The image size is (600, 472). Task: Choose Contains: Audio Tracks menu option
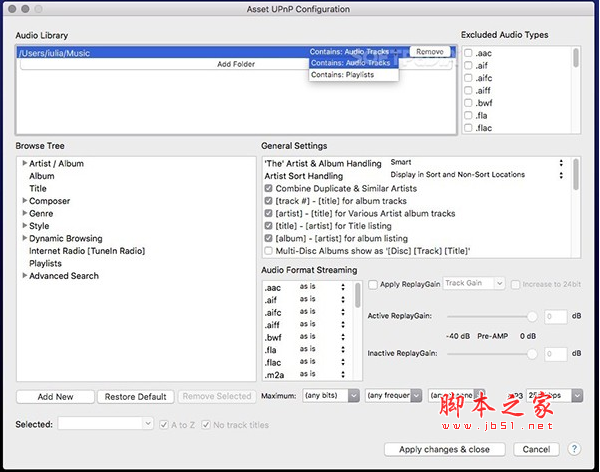click(354, 63)
